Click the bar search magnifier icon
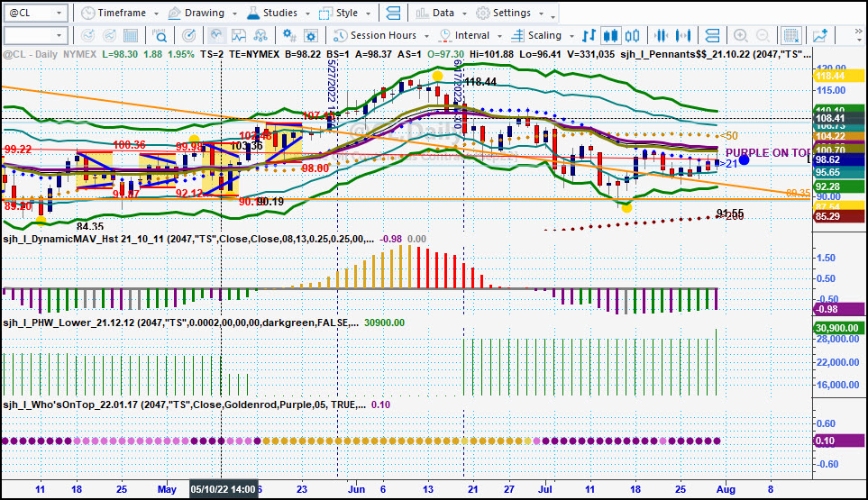 (160, 35)
